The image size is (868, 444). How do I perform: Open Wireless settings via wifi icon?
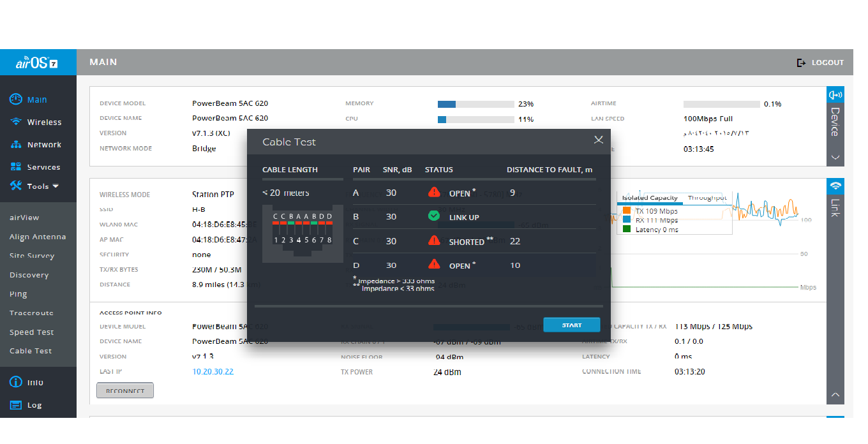16,122
